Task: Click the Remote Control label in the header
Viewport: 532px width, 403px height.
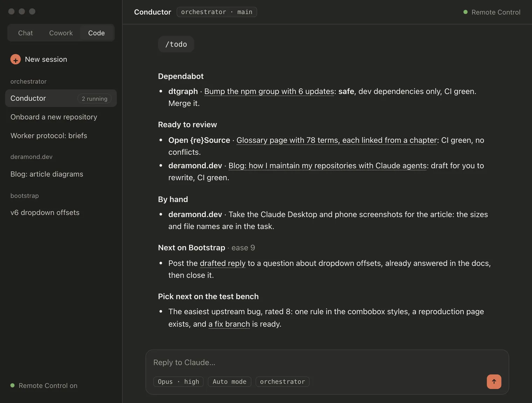Action: [x=496, y=12]
